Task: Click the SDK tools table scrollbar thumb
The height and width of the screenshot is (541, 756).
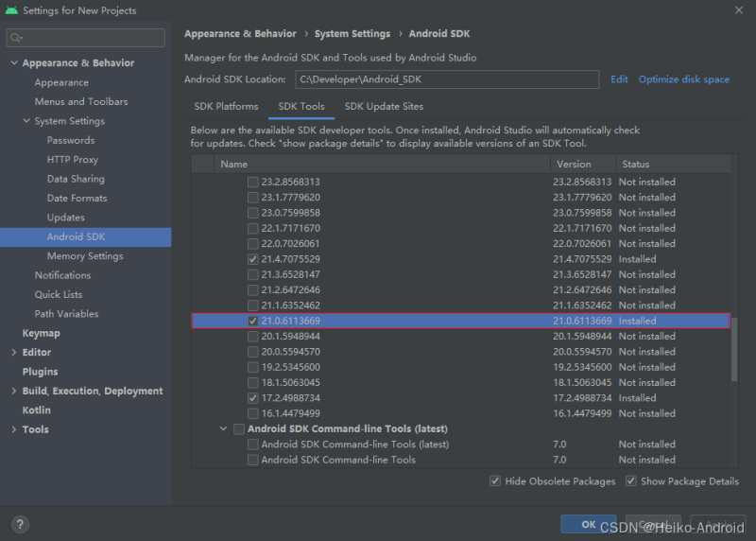Action: pos(734,349)
